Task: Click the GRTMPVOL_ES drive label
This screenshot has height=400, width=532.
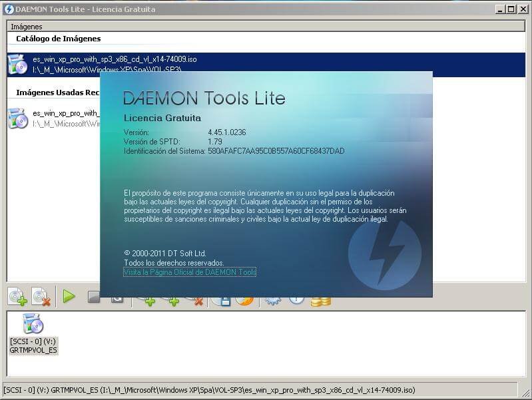Action: [x=33, y=350]
